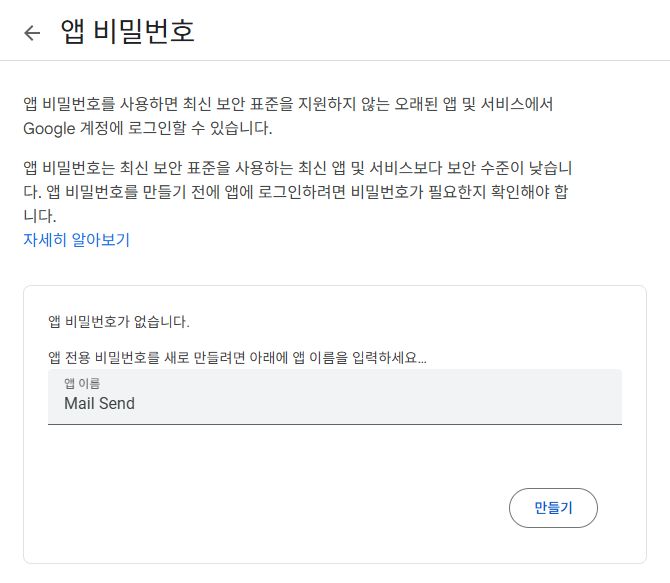The width and height of the screenshot is (670, 583).
Task: Click the word 'Mail' in the input
Action: [79, 404]
